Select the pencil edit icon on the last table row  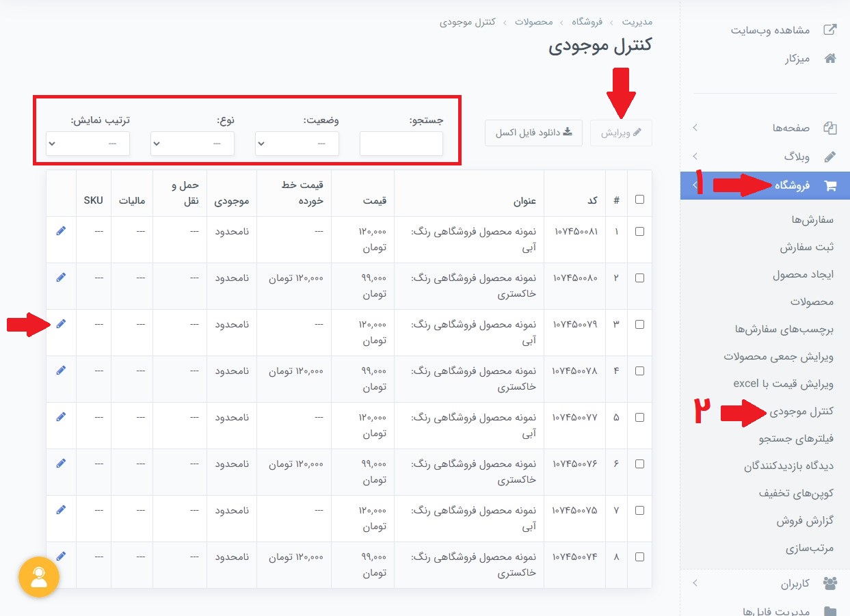click(x=61, y=556)
